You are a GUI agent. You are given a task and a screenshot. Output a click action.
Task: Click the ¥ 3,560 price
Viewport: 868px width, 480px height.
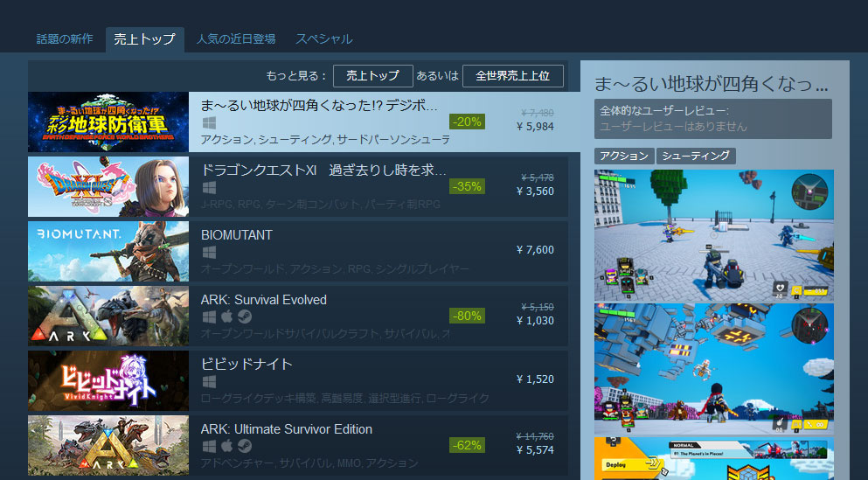[535, 191]
